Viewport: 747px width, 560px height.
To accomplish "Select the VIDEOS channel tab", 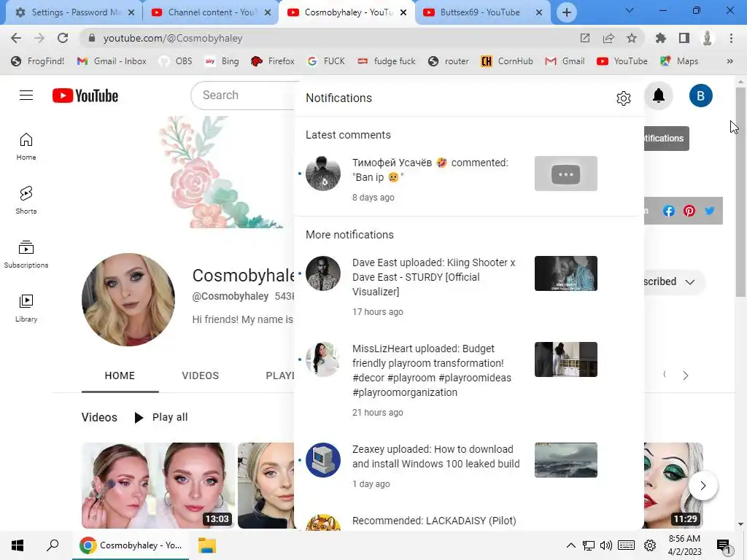I will point(200,376).
